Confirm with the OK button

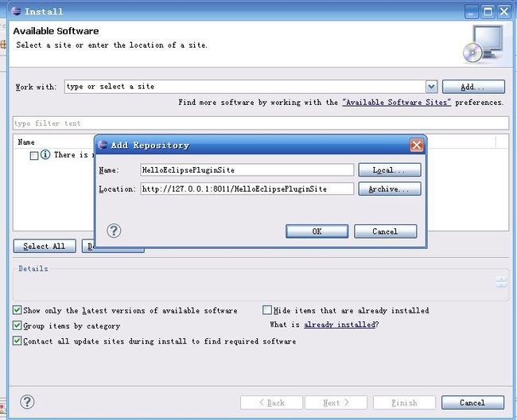pos(317,231)
